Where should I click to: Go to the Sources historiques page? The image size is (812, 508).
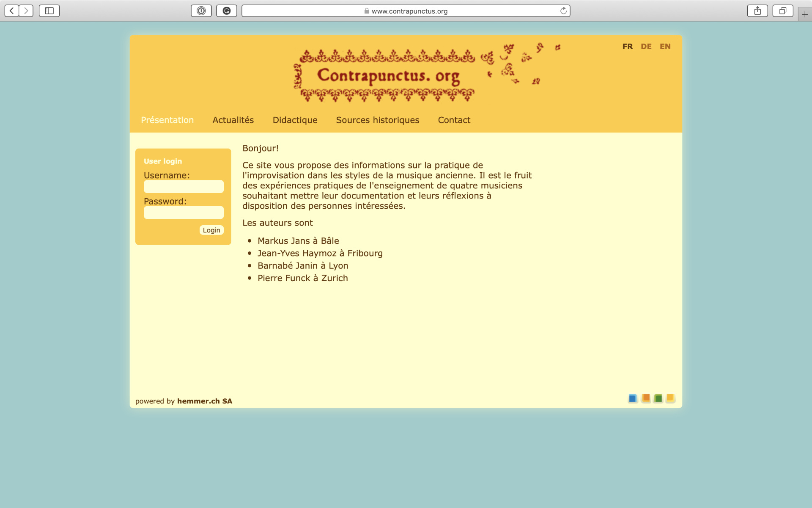[x=377, y=120]
